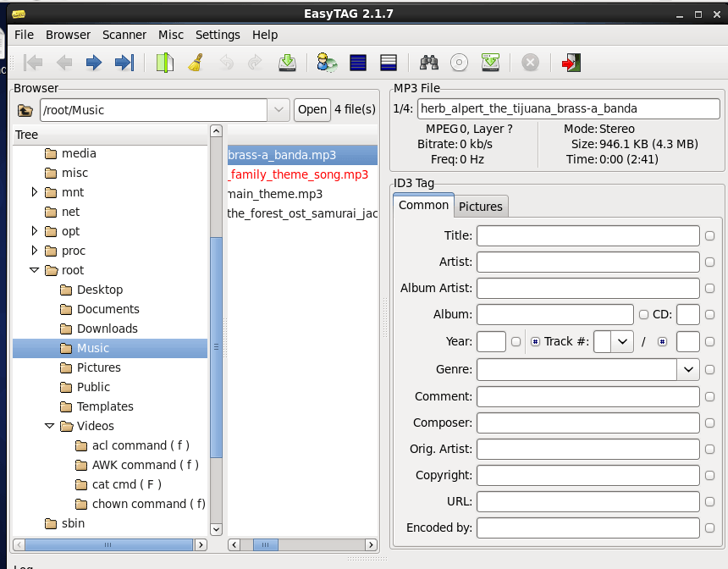Expand the mnt folder

[x=34, y=192]
